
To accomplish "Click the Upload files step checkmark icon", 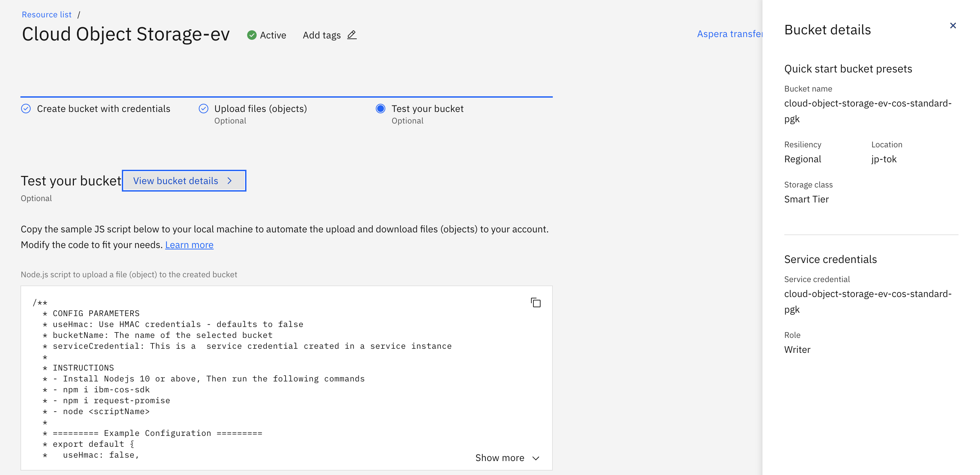I will (x=204, y=109).
